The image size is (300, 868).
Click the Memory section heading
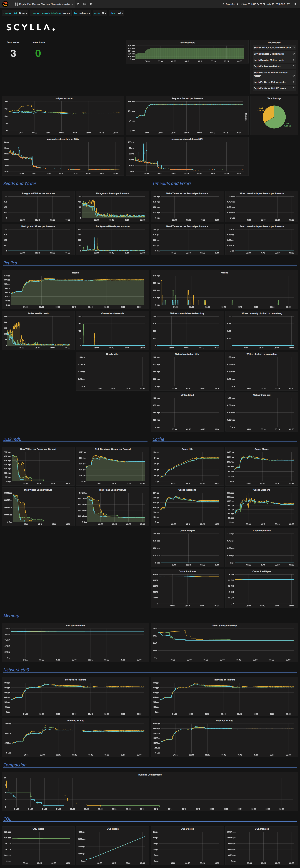11,616
